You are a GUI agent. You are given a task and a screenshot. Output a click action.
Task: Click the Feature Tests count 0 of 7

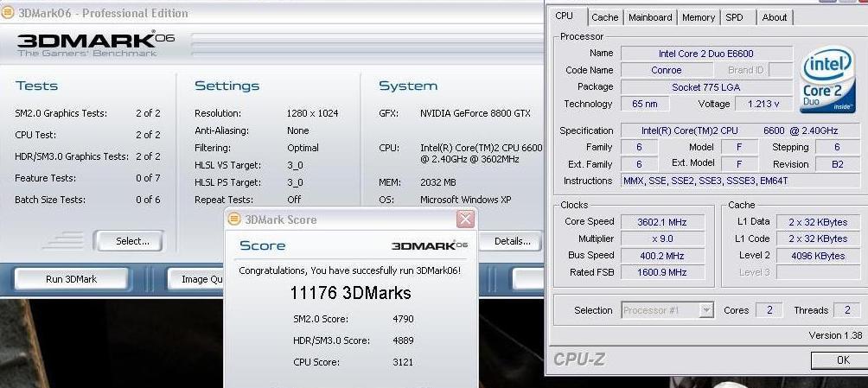coord(148,178)
